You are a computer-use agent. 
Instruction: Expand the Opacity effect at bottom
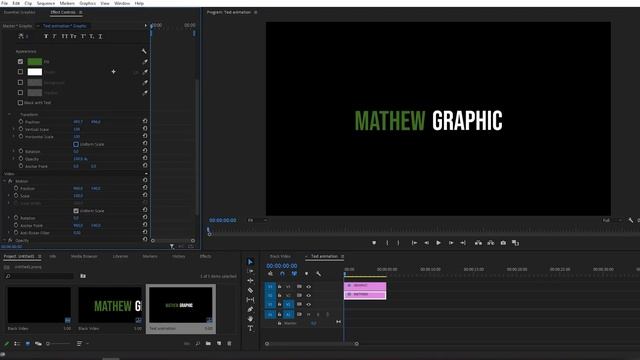[x=4, y=240]
